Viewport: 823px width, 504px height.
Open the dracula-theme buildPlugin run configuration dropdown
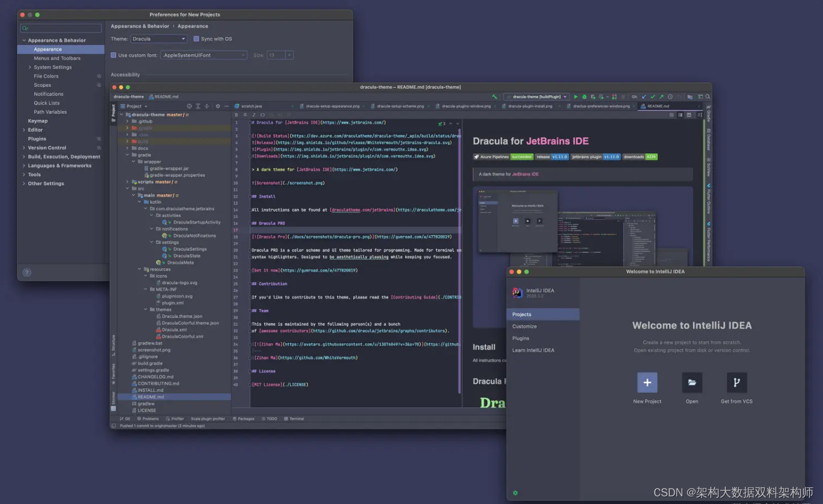tap(537, 97)
